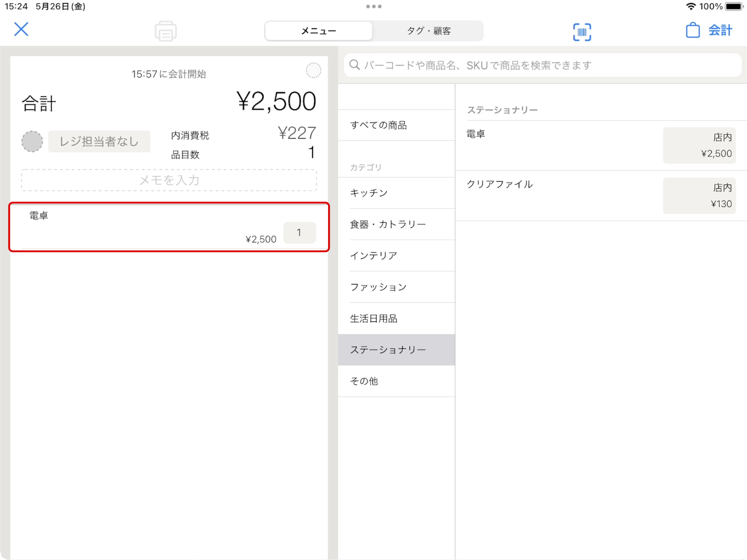This screenshot has width=747, height=560.
Task: Tap the 合計 label
Action: click(x=39, y=103)
